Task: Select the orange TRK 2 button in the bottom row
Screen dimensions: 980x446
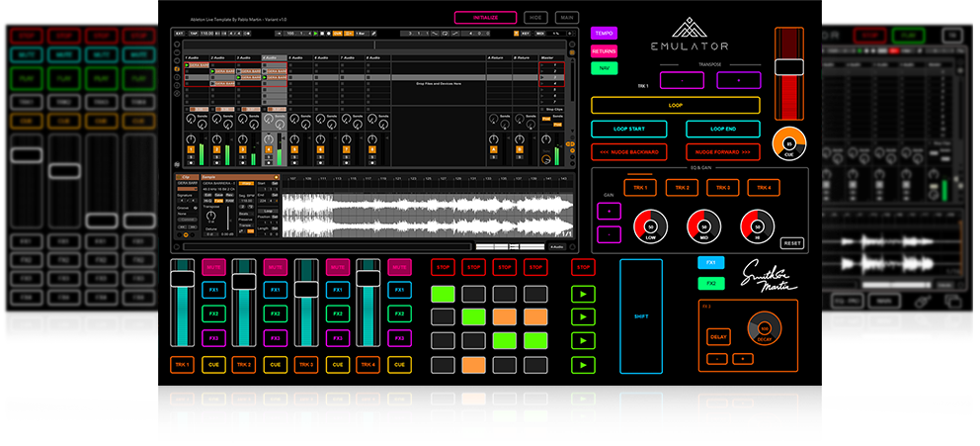Action: [x=244, y=365]
